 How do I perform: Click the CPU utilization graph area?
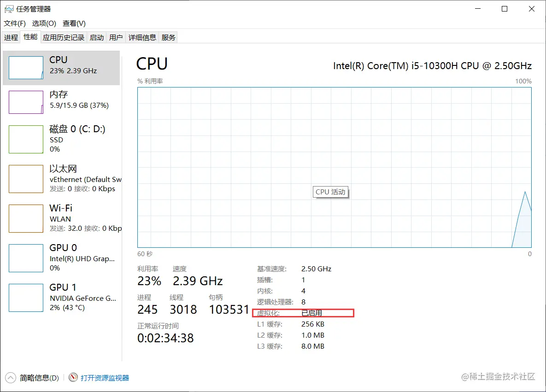(x=335, y=168)
